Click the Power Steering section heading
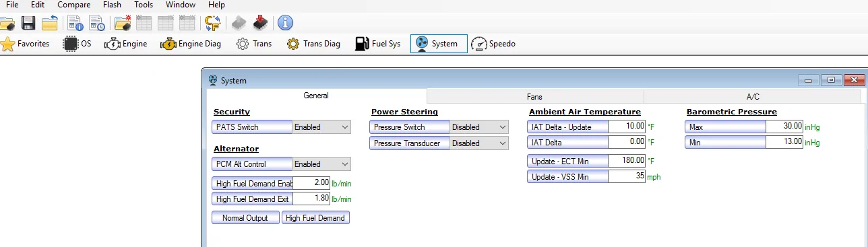The height and width of the screenshot is (247, 868). point(404,112)
